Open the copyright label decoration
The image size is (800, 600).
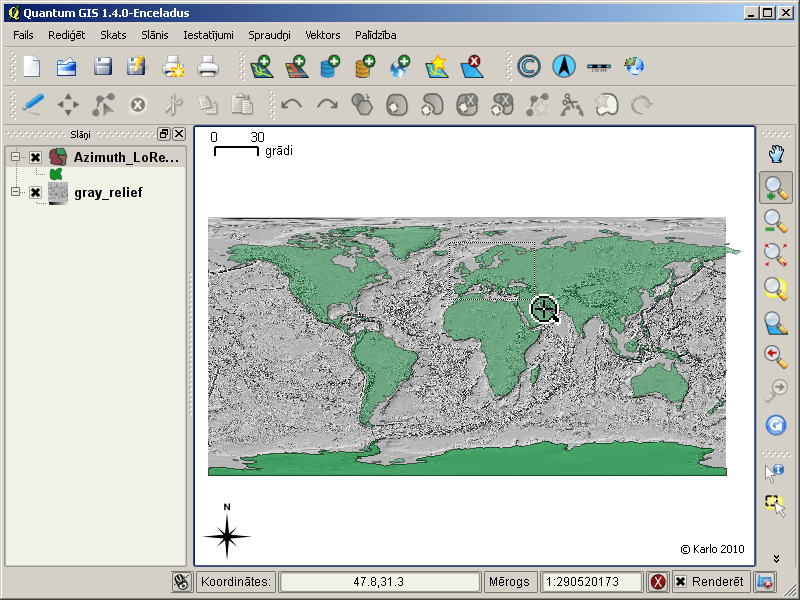coord(529,66)
